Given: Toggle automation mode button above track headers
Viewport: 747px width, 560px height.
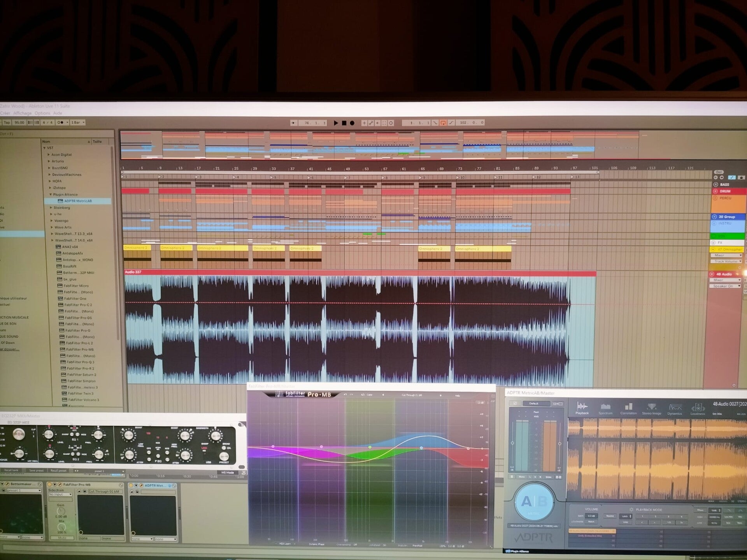Looking at the screenshot, I should click(731, 178).
